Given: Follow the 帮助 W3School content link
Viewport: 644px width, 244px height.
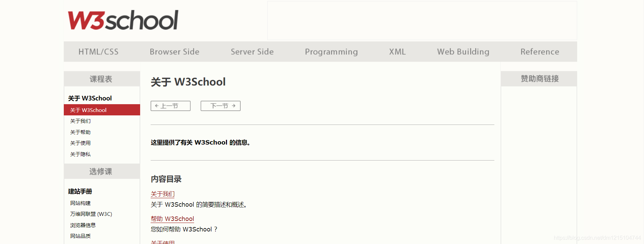Looking at the screenshot, I should tap(172, 219).
